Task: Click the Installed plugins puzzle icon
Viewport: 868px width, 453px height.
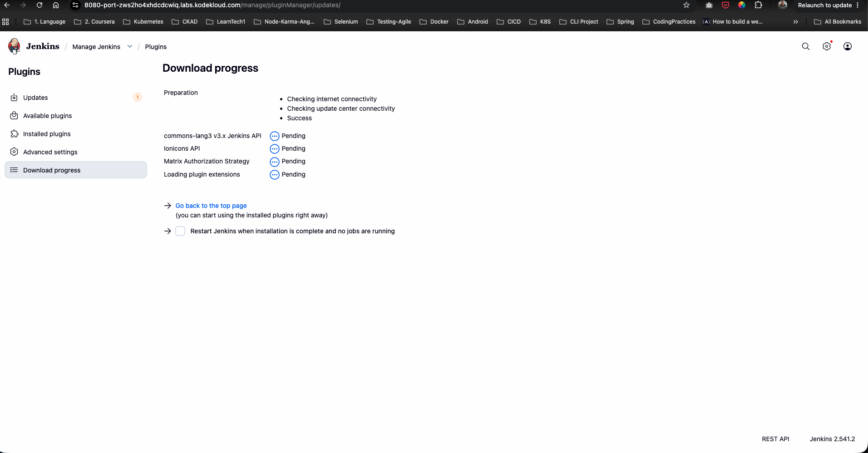Action: 14,134
